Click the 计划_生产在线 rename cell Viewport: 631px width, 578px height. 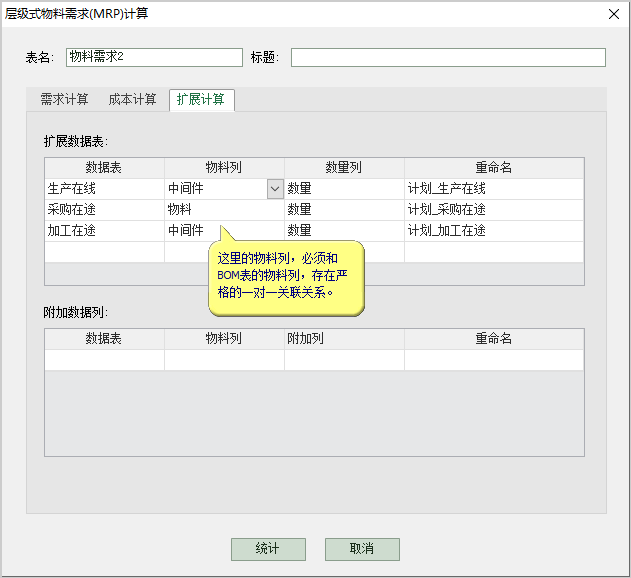tap(493, 189)
